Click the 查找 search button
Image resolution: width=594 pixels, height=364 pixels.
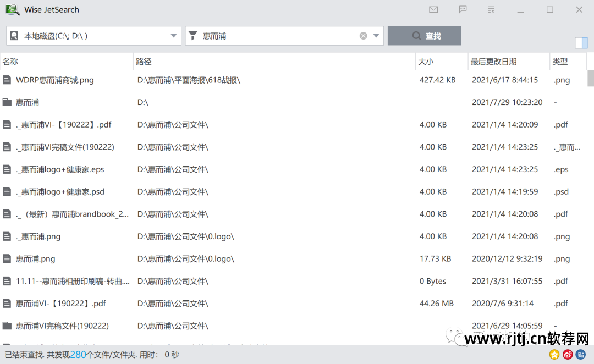(424, 35)
